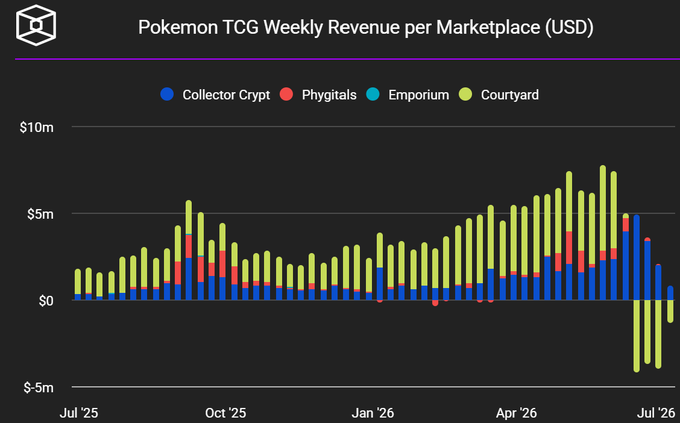Click the teal Emporium legend dot
This screenshot has height=423, width=680.
tap(373, 94)
